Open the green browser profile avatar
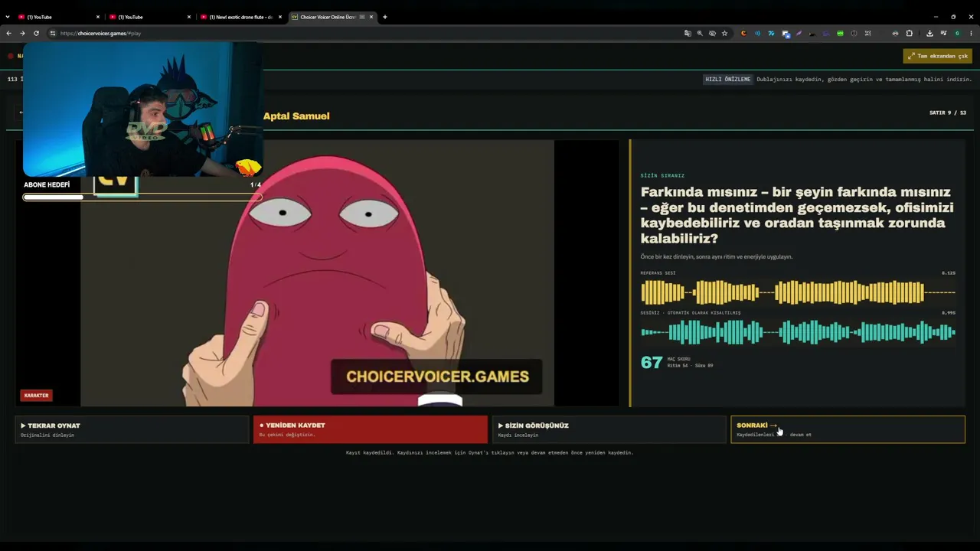The width and height of the screenshot is (980, 551). [x=957, y=33]
